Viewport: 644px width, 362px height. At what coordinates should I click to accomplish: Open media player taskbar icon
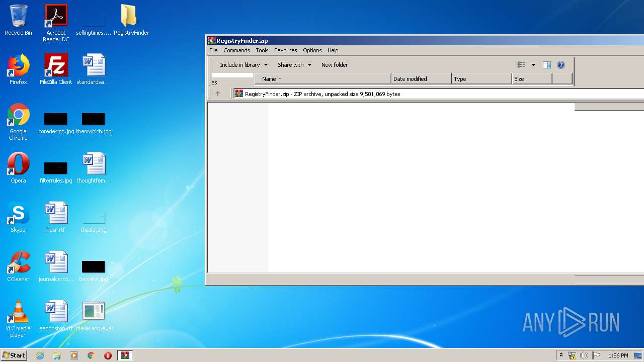pyautogui.click(x=74, y=355)
